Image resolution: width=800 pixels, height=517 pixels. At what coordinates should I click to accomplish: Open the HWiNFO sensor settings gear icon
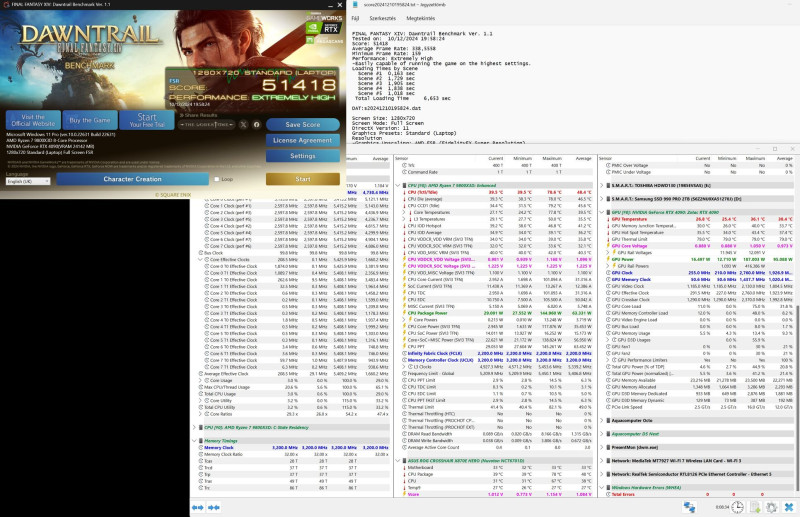(771, 507)
